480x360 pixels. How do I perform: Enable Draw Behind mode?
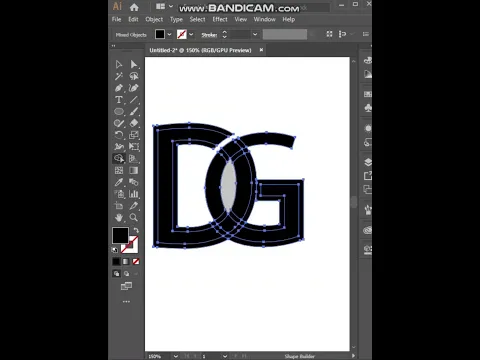click(126, 274)
